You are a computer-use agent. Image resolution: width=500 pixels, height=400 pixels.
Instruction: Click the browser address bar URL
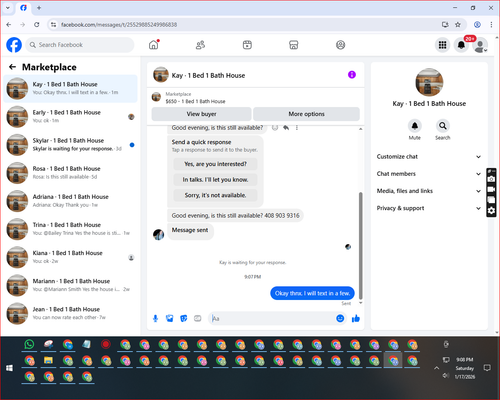[119, 25]
